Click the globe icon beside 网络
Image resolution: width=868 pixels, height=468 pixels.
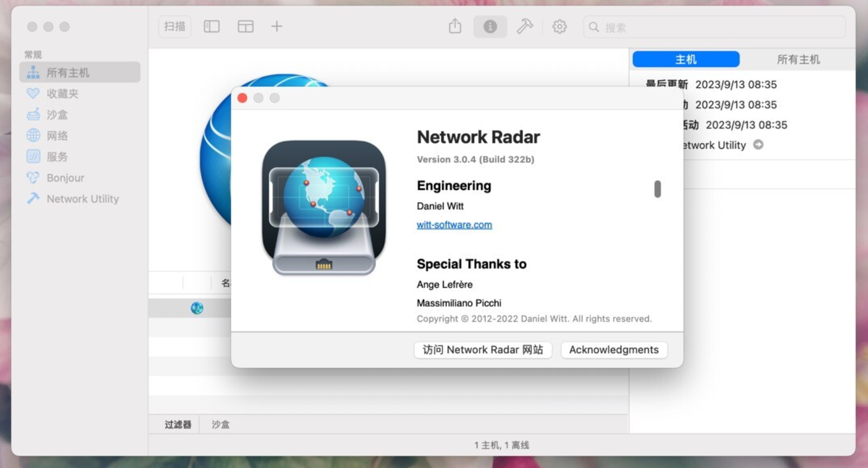(33, 135)
